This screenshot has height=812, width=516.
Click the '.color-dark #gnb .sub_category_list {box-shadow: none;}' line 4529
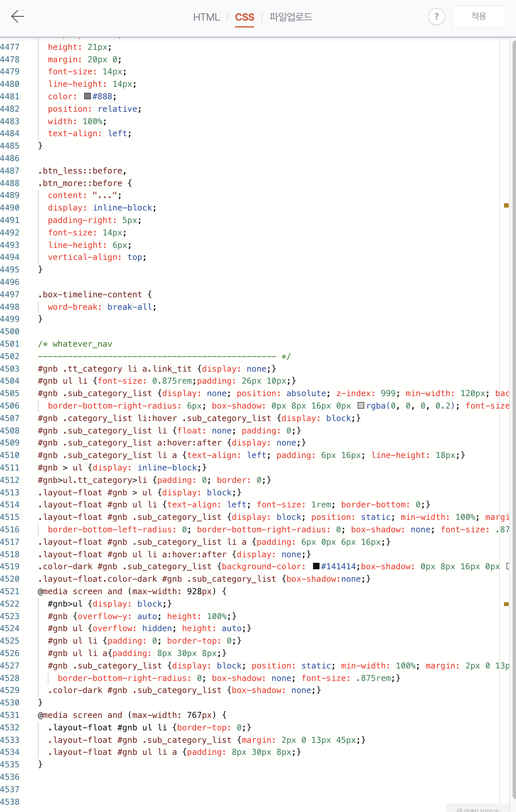184,690
